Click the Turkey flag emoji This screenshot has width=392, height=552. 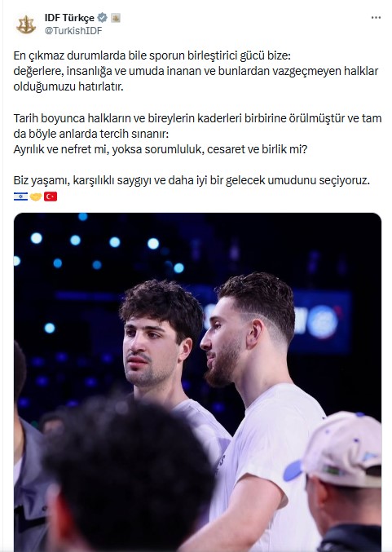51,197
